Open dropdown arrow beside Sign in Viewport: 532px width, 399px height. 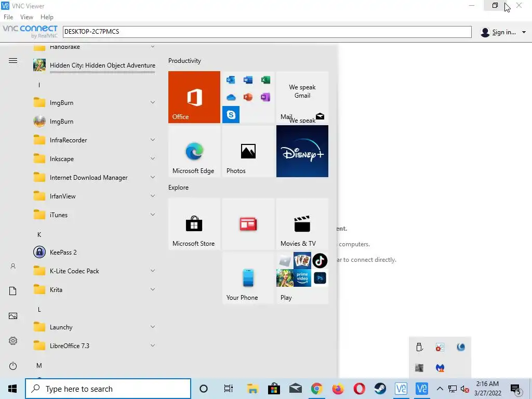click(x=524, y=32)
